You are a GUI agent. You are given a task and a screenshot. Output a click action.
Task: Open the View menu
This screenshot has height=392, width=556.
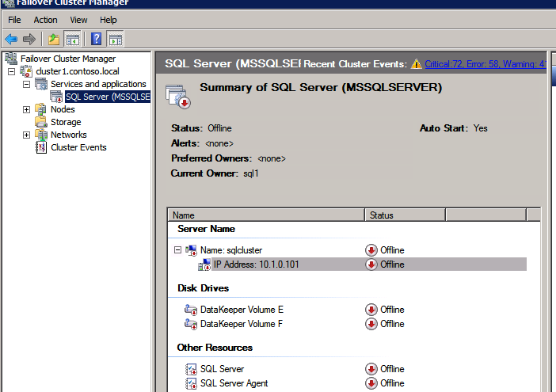coord(78,20)
